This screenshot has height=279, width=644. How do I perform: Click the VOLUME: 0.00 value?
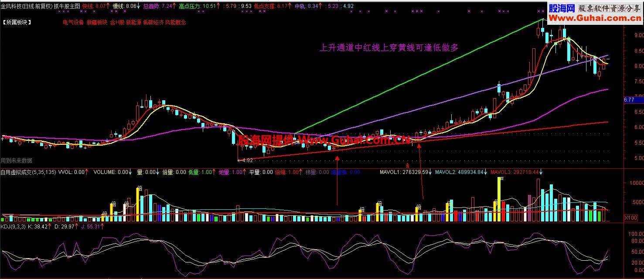(x=112, y=172)
